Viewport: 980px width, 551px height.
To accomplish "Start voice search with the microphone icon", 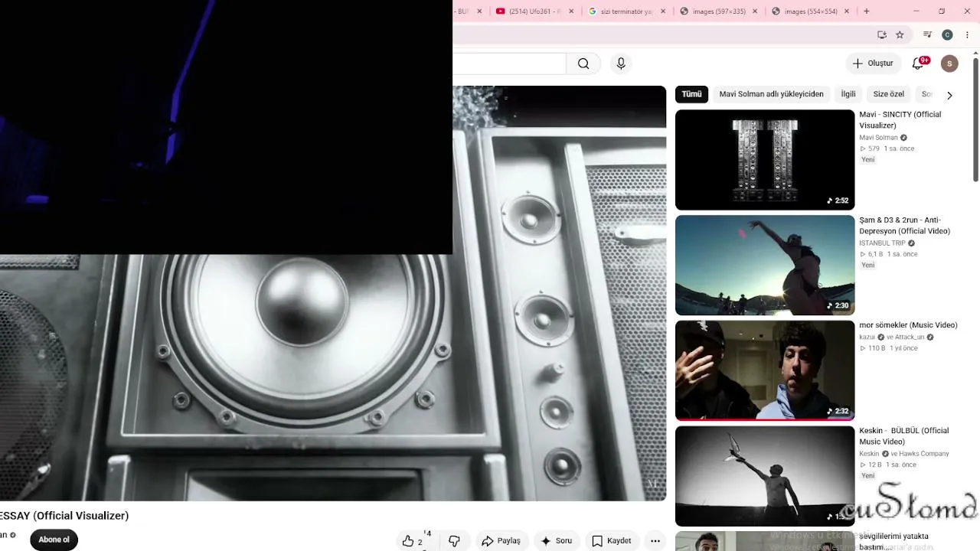I will pyautogui.click(x=621, y=64).
